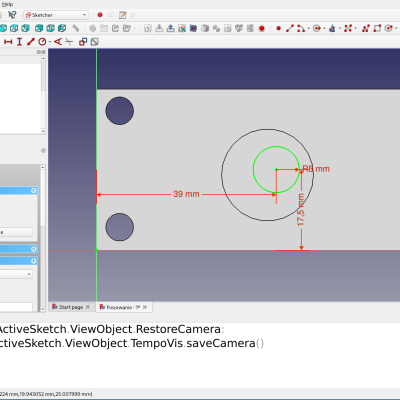Open the What's This help tool
The height and width of the screenshot is (400, 400).
coord(12,15)
